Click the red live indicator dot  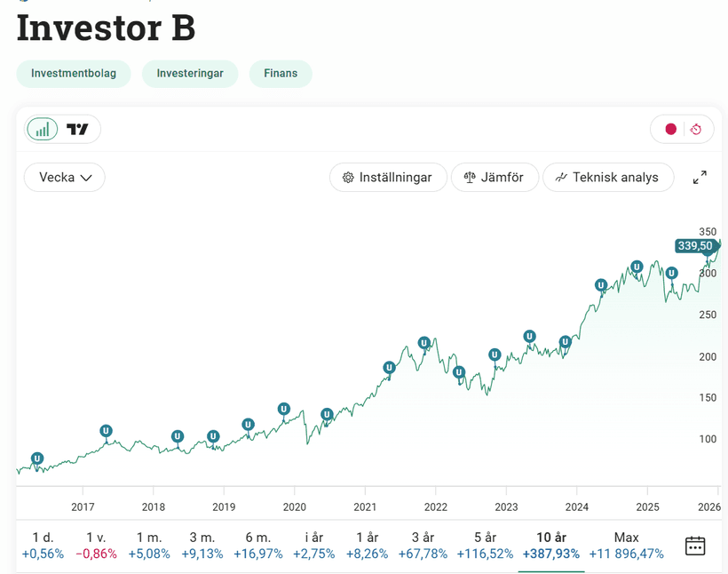tap(670, 130)
